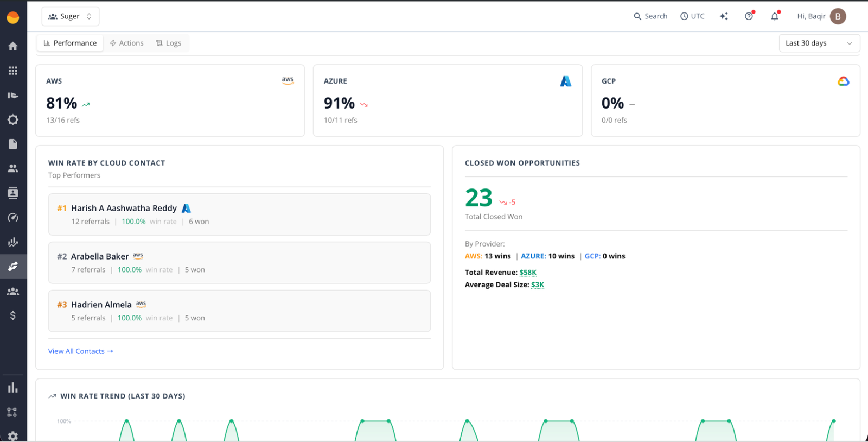868x442 pixels.
Task: Select the Arabella Baker contact row
Action: tap(239, 263)
